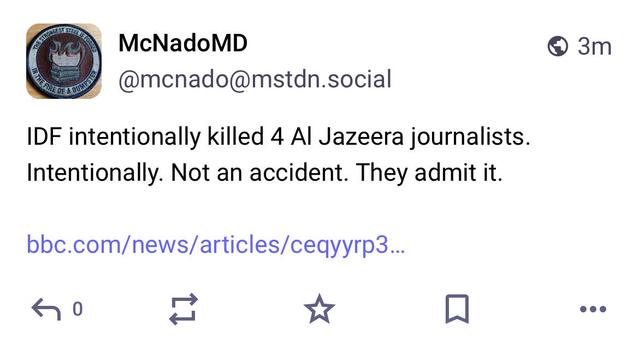Click the 3m post timestamp

click(x=594, y=46)
